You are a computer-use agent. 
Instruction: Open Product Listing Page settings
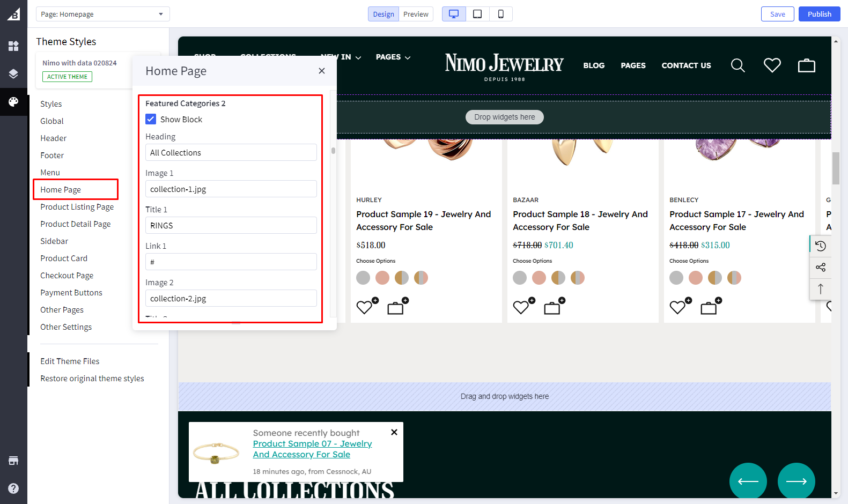77,207
